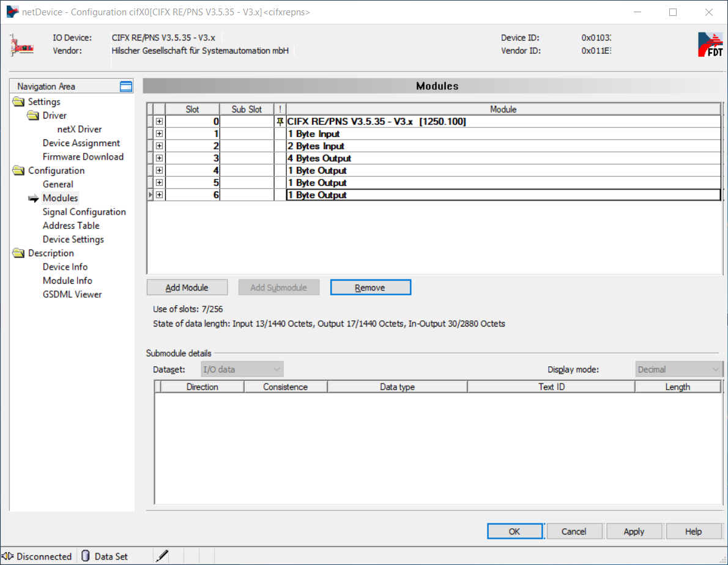Click the Settings folder icon
Viewport: 728px width, 565px height.
pos(18,102)
